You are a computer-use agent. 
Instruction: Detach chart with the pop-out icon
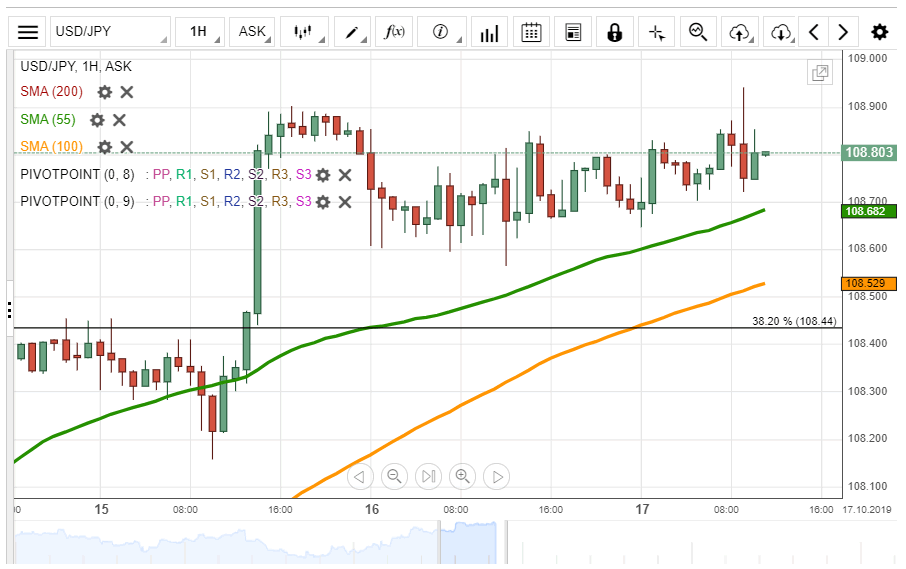click(820, 72)
